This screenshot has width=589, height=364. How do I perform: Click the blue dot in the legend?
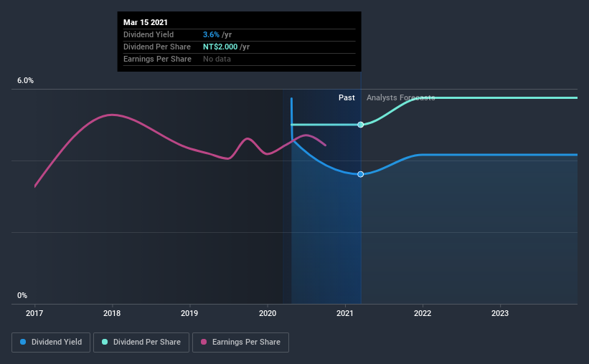tap(24, 343)
